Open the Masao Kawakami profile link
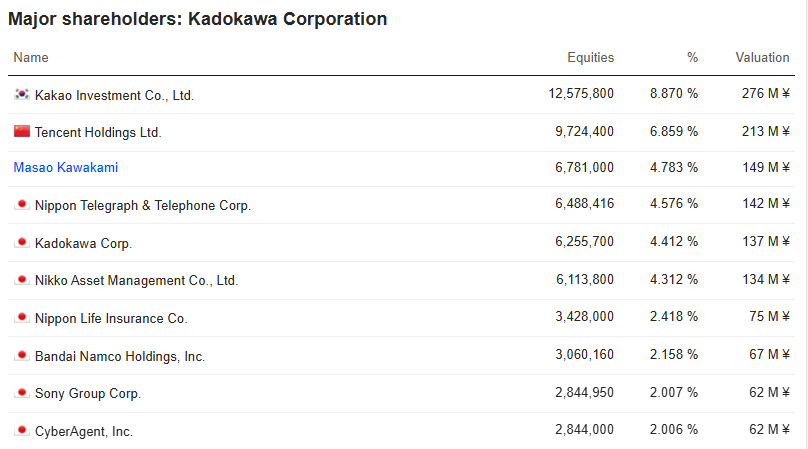This screenshot has height=449, width=808. pyautogui.click(x=65, y=168)
